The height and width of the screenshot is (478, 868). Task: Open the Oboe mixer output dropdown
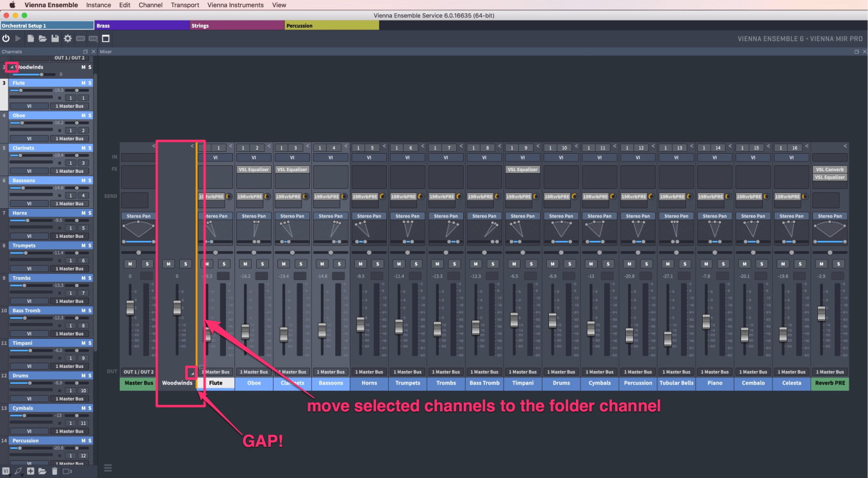[x=254, y=372]
